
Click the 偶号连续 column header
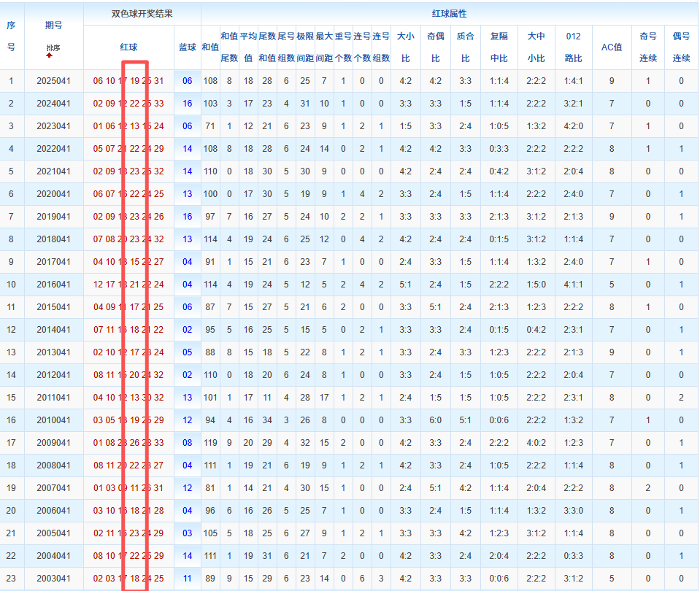tap(681, 47)
